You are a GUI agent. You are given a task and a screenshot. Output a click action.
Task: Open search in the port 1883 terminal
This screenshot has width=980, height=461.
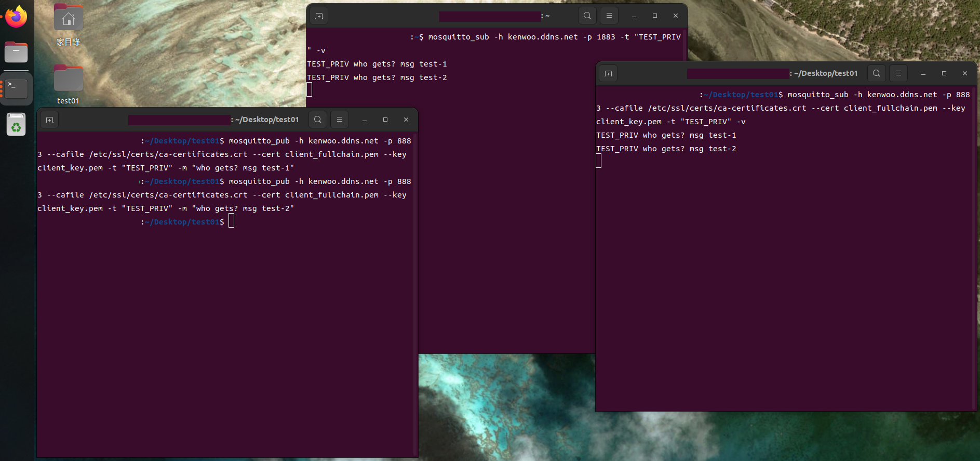(587, 16)
